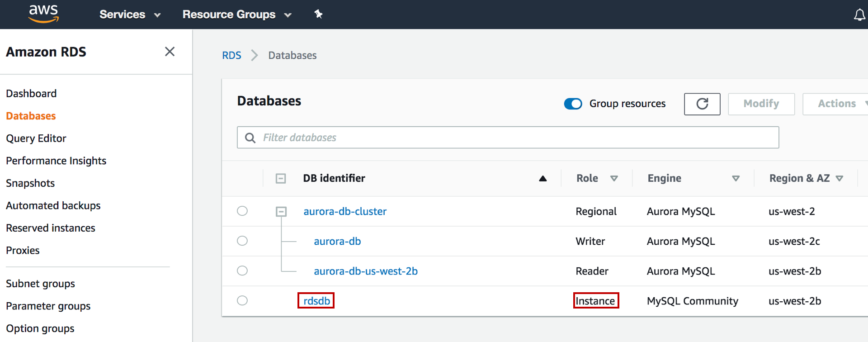Open the Resource Groups dropdown menu

click(x=237, y=14)
